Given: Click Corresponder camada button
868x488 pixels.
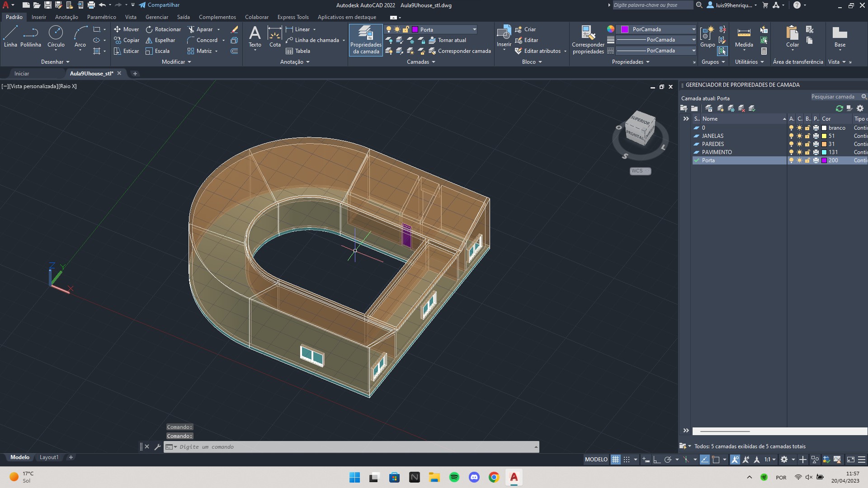Looking at the screenshot, I should pos(459,51).
